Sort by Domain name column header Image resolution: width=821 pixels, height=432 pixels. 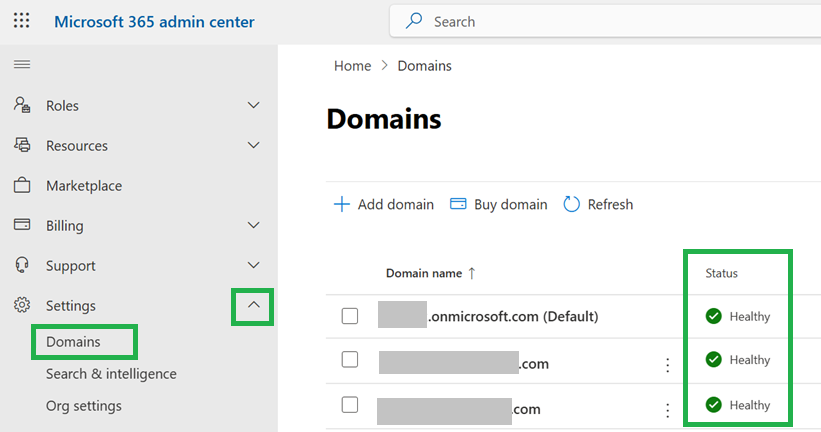424,273
